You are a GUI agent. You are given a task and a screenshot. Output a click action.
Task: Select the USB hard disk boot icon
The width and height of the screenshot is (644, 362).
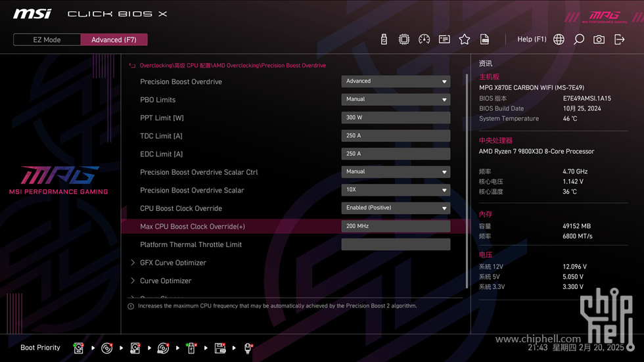point(135,348)
